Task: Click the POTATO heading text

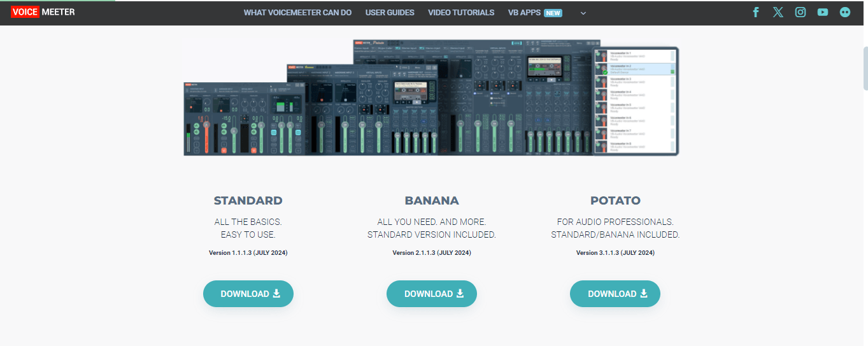Action: 615,201
